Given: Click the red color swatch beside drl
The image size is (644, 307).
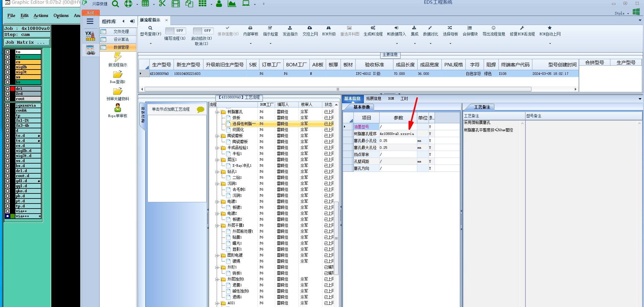Looking at the screenshot, I should 13,89.
